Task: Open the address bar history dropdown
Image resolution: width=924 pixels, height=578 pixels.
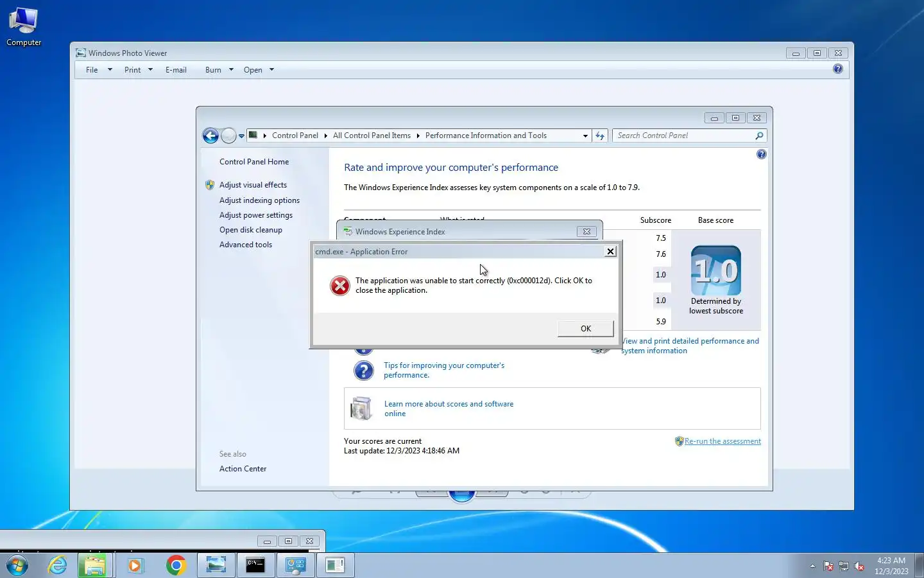Action: click(585, 136)
